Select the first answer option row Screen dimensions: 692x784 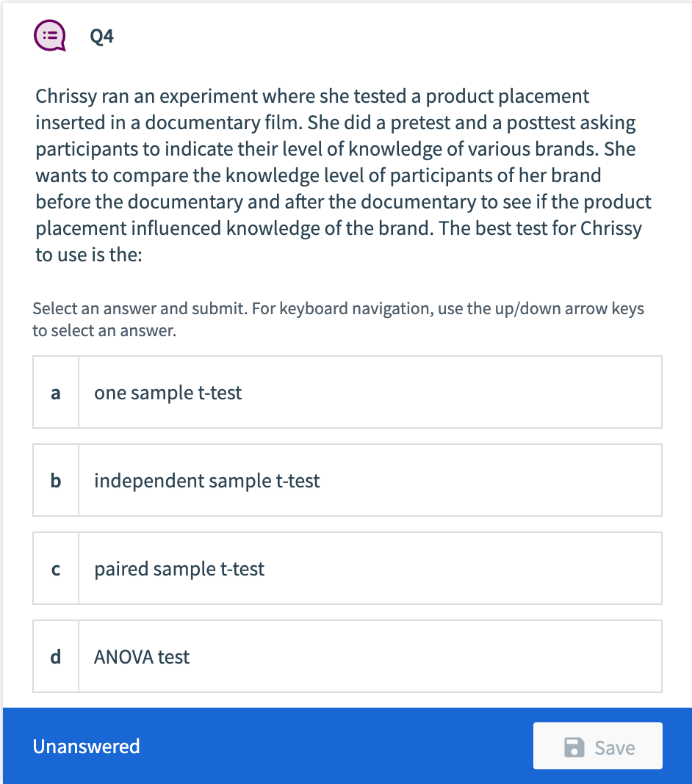point(345,392)
